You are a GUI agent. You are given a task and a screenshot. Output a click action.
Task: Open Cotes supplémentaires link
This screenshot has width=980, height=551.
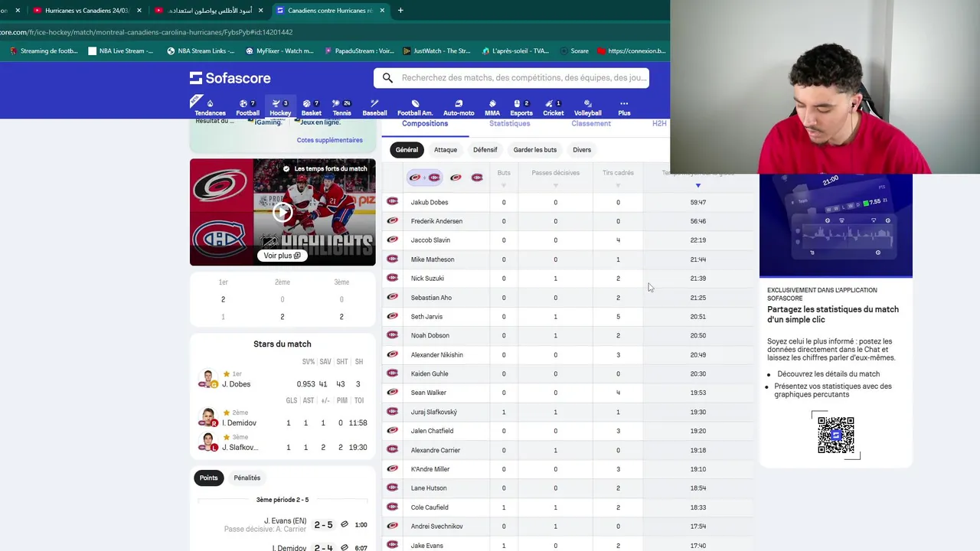point(329,140)
